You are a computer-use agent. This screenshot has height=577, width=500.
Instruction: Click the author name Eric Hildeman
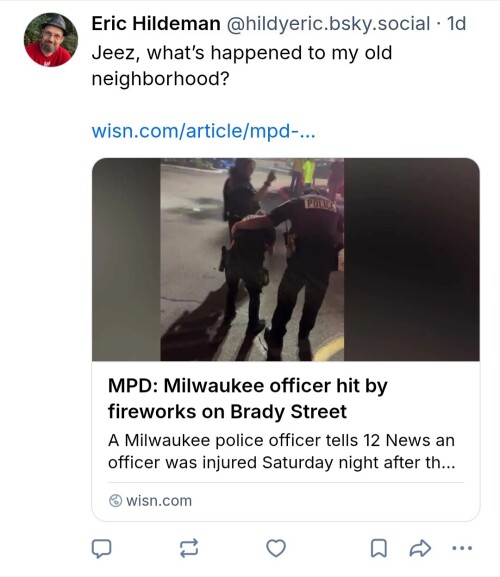[156, 24]
